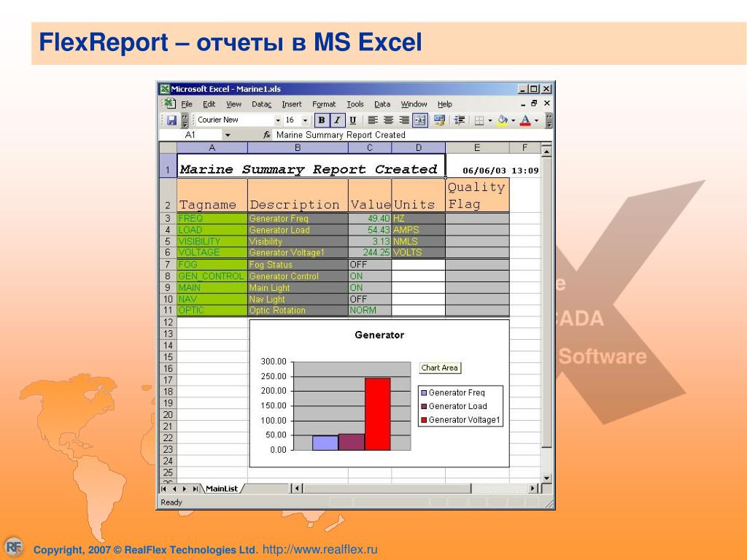The width and height of the screenshot is (747, 560).
Task: Open the Window menu
Action: click(414, 104)
